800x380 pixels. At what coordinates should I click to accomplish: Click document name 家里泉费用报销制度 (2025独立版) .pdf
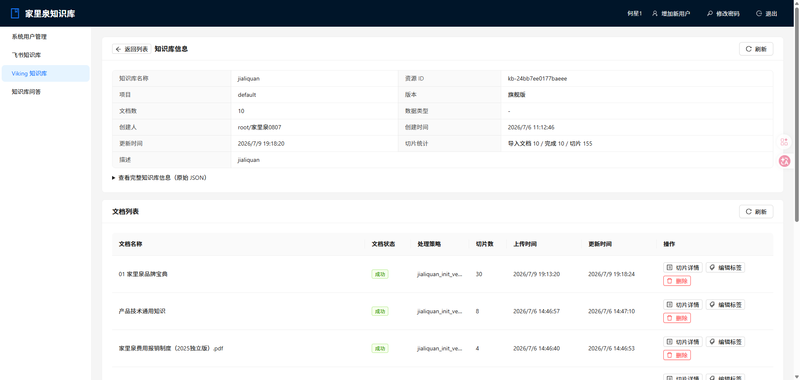tap(171, 348)
